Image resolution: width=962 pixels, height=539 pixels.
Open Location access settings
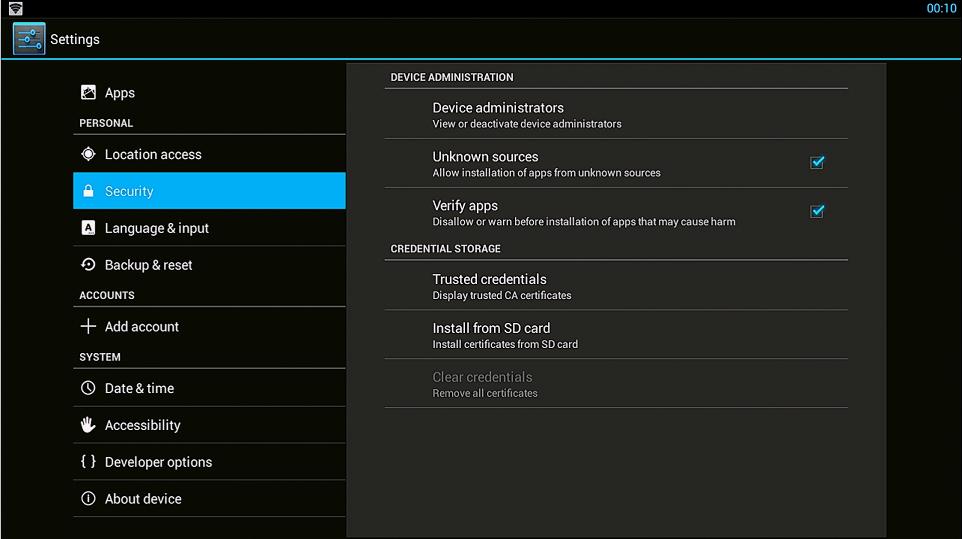point(209,154)
